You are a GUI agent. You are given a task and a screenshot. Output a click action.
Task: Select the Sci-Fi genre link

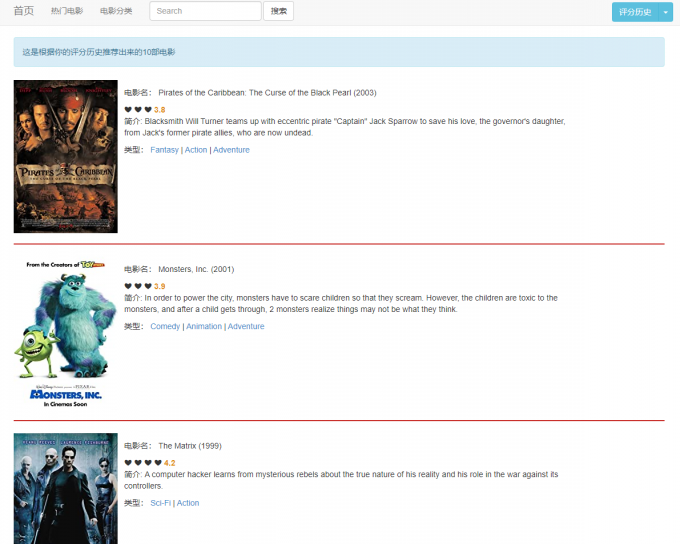coord(160,503)
